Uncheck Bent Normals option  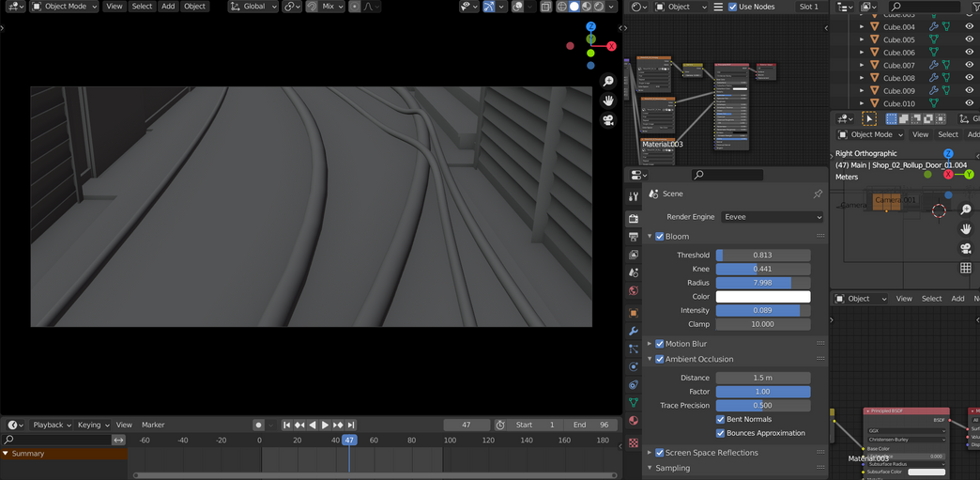pyautogui.click(x=721, y=420)
